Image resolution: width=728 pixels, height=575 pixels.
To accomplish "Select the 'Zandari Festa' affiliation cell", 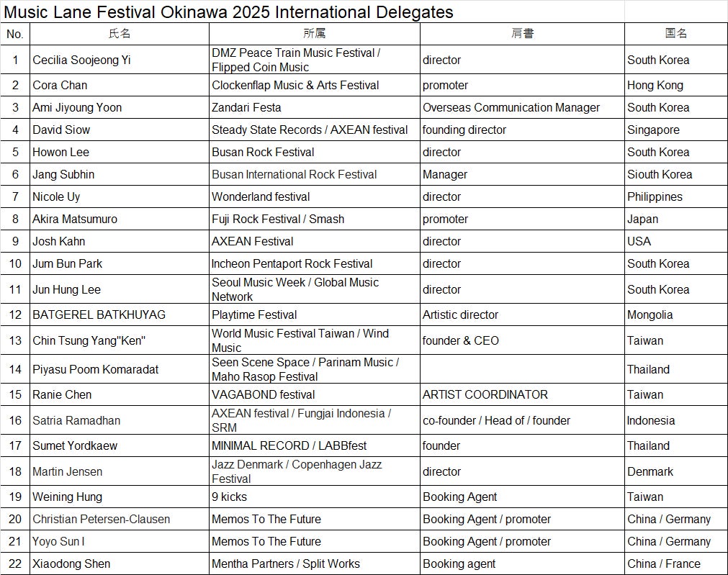I will 315,107.
